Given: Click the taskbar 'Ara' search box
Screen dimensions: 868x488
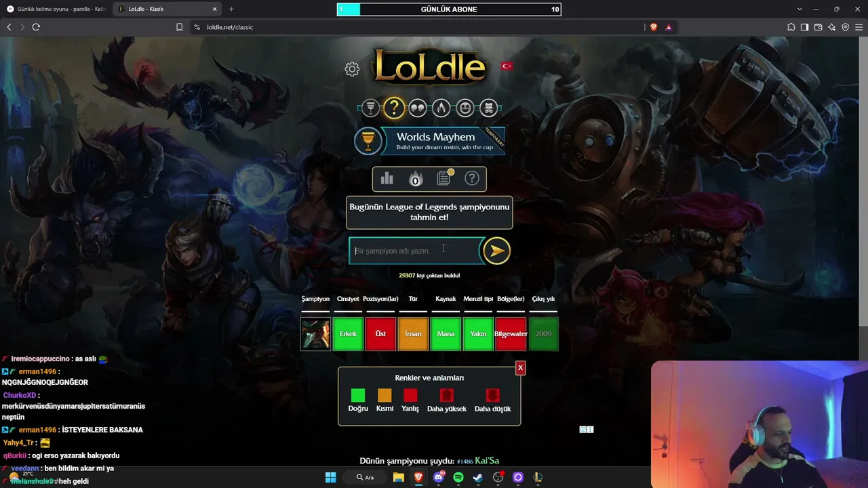Looking at the screenshot, I should [366, 477].
